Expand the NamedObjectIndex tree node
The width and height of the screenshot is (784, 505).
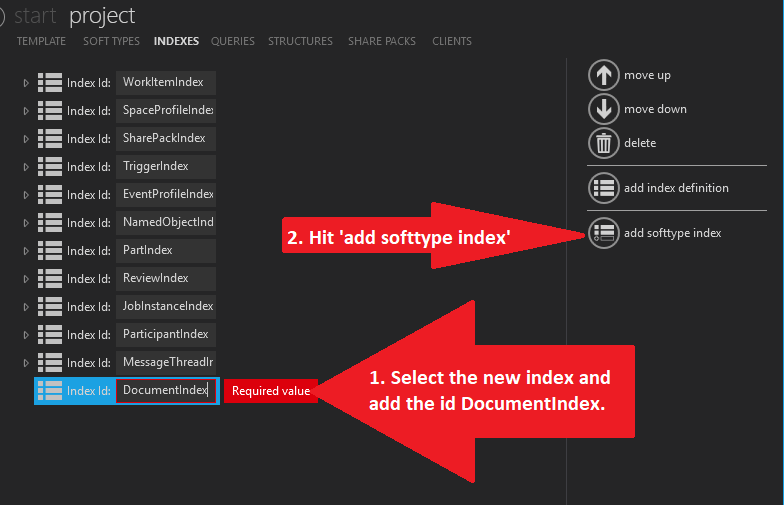pos(26,223)
